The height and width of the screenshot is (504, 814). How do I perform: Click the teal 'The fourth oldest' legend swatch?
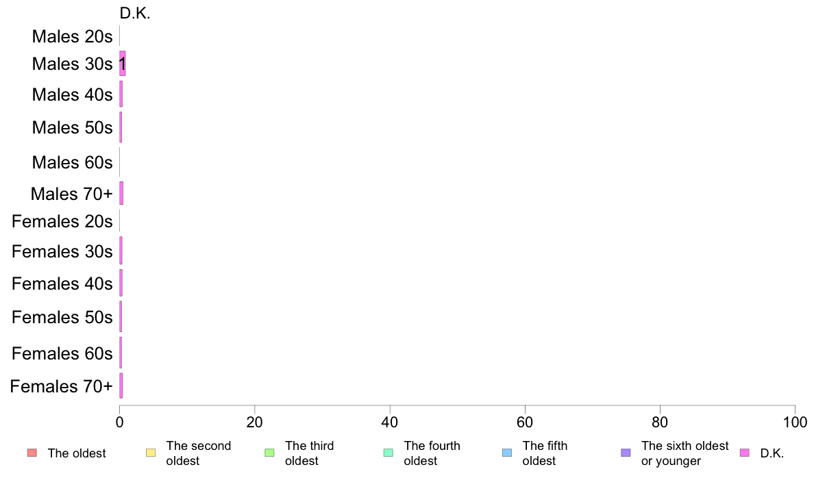[x=388, y=453]
